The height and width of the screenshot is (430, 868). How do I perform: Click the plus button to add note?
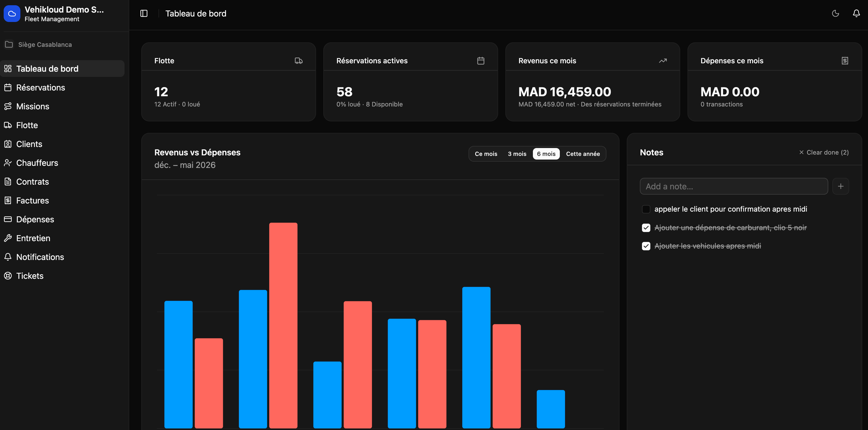[841, 186]
